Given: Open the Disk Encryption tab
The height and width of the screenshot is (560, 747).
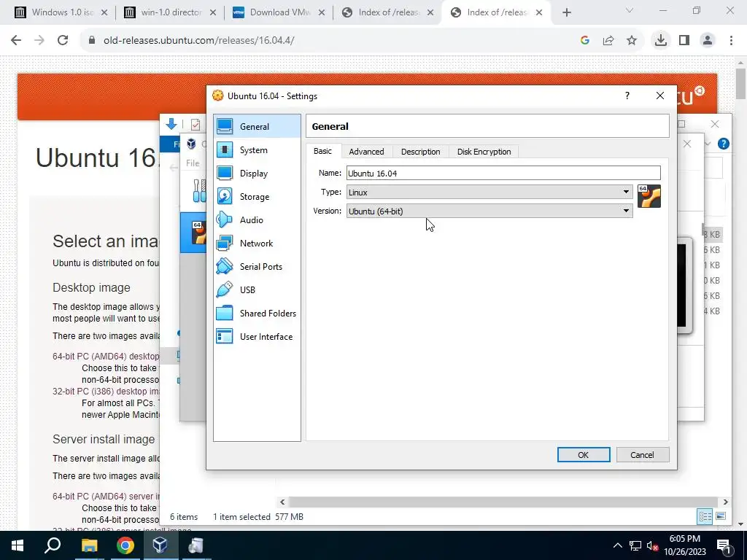Looking at the screenshot, I should 484,152.
